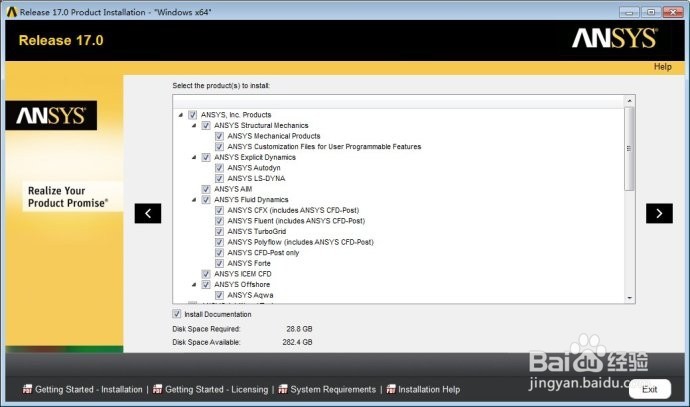Uncheck ANSYS Explicit Dynamics checkbox

click(206, 157)
